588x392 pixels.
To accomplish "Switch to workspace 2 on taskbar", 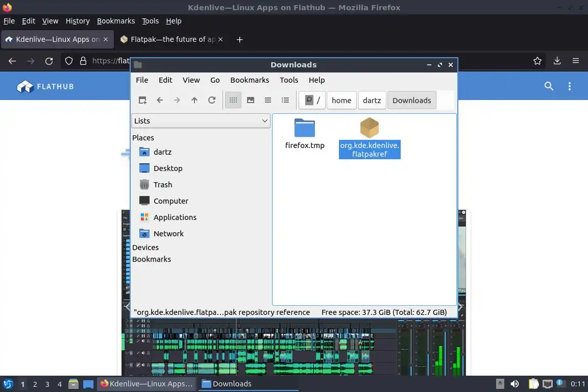I will 35,384.
